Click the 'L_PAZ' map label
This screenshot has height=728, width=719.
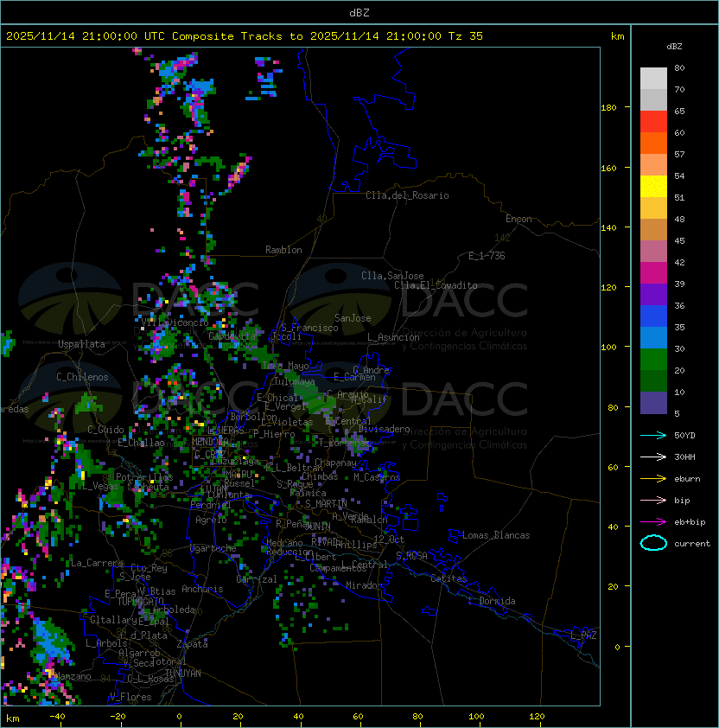(x=583, y=635)
